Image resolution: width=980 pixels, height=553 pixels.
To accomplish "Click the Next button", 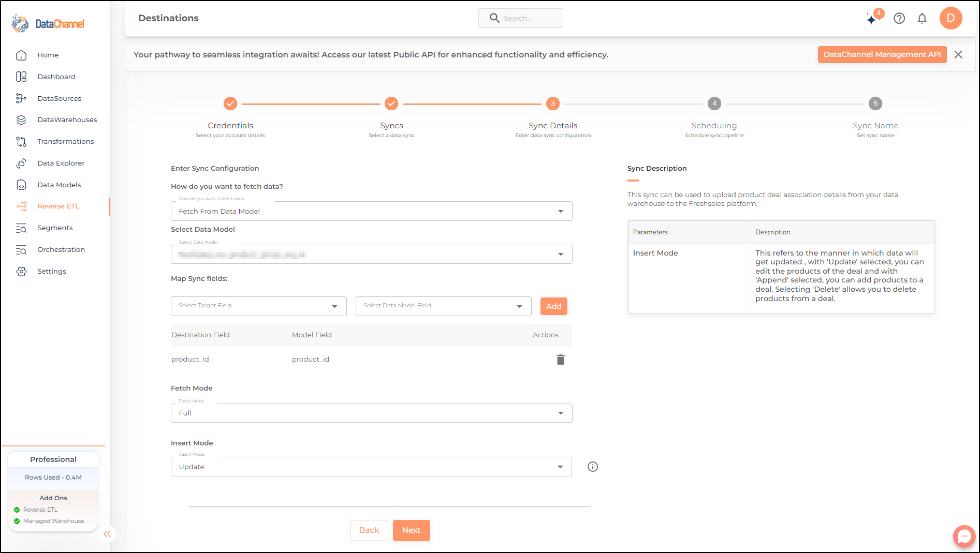I will [x=411, y=530].
